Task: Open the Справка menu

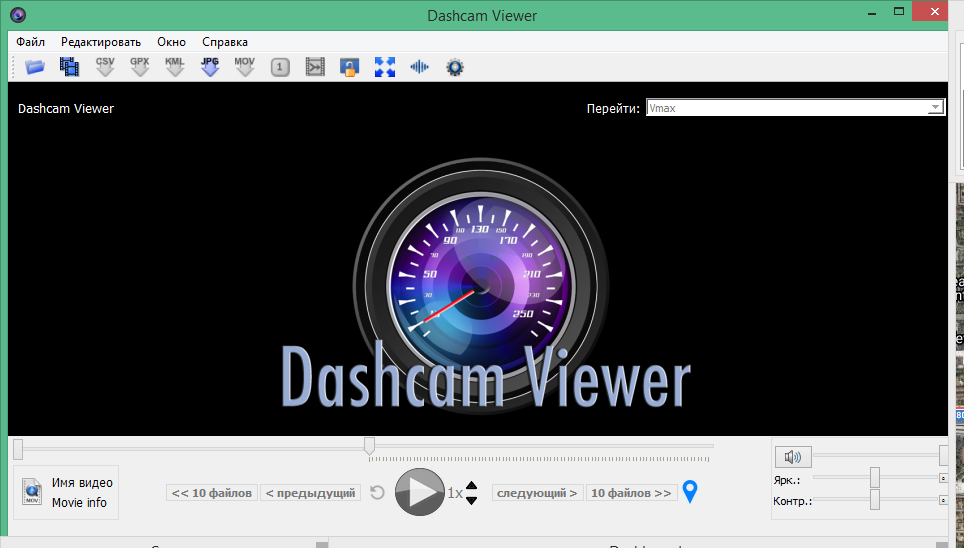Action: (x=225, y=42)
